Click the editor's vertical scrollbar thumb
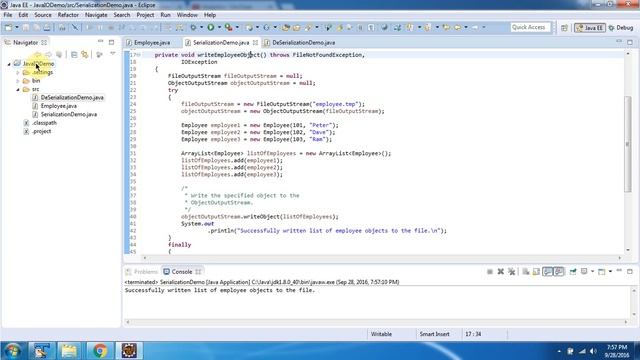This screenshot has height=360, width=640. click(628, 143)
